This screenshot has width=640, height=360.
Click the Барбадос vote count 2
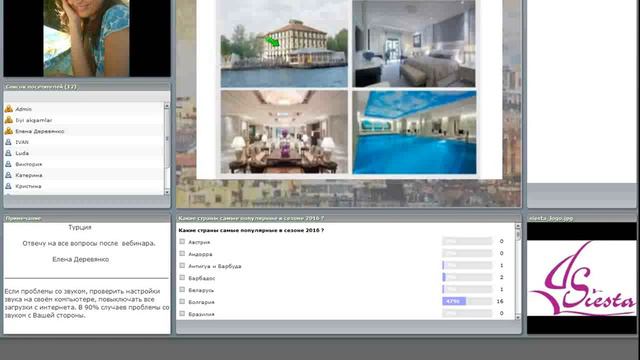(x=502, y=277)
